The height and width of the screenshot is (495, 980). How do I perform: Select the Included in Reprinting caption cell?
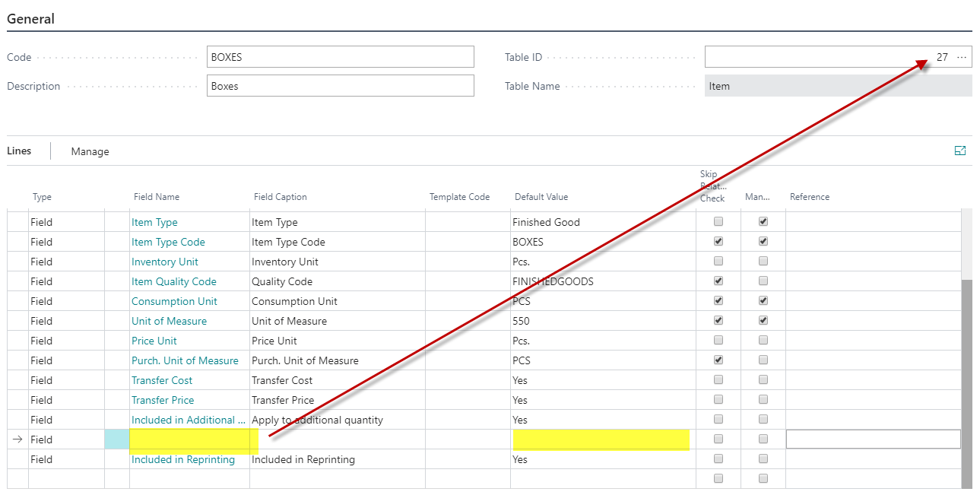pos(337,459)
